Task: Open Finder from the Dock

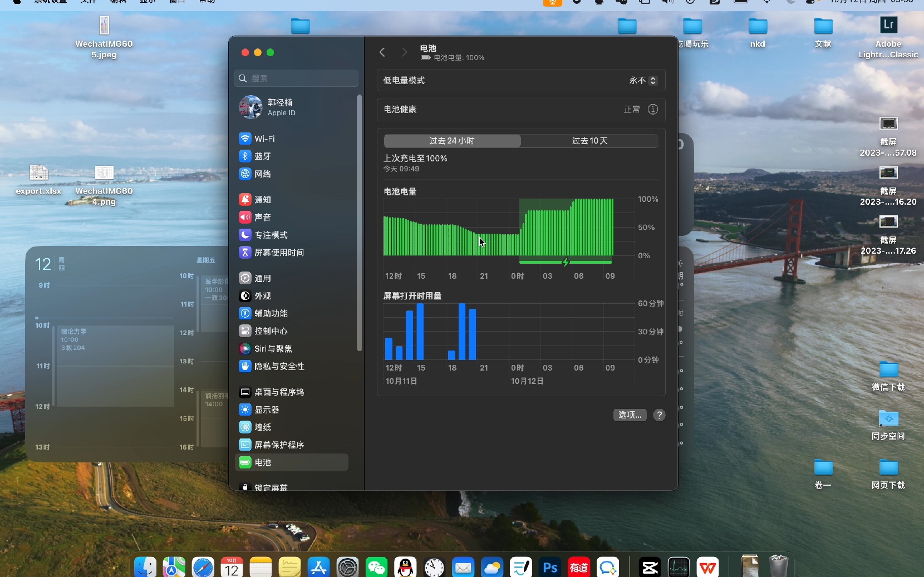Action: coord(145,568)
